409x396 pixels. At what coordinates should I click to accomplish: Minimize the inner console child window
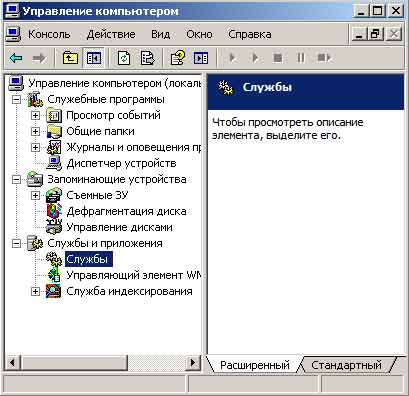[x=359, y=34]
